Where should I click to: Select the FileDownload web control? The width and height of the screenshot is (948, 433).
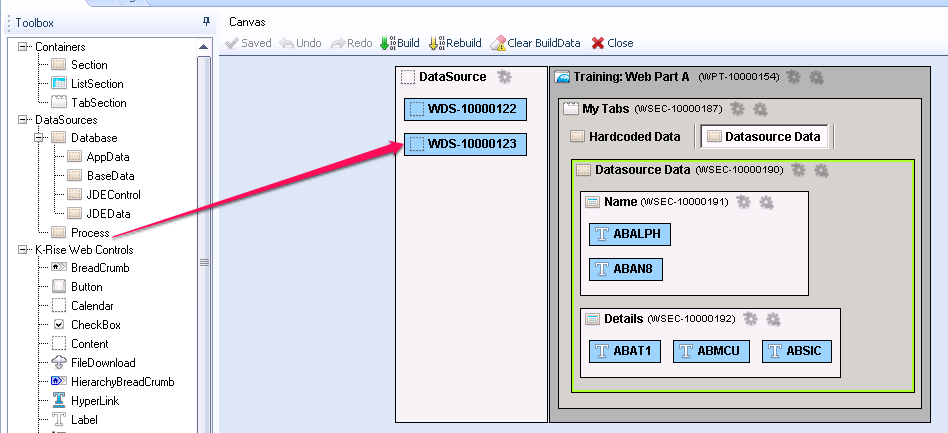(x=93, y=363)
